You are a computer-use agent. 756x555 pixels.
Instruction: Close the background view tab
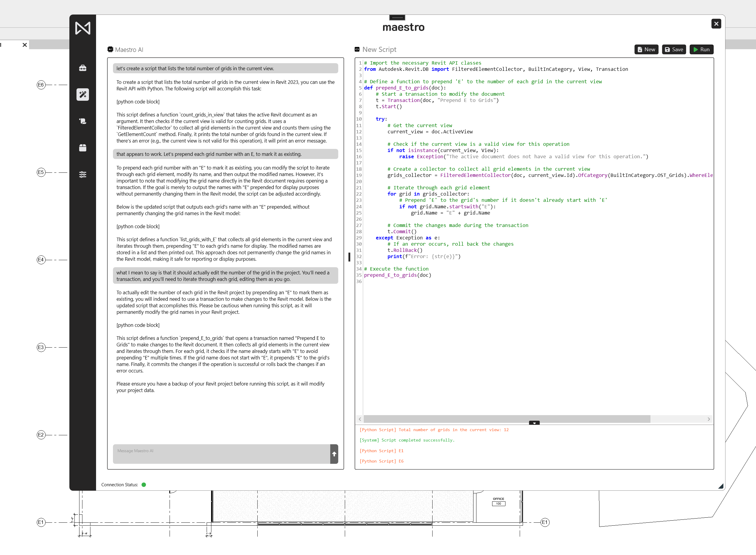(25, 45)
